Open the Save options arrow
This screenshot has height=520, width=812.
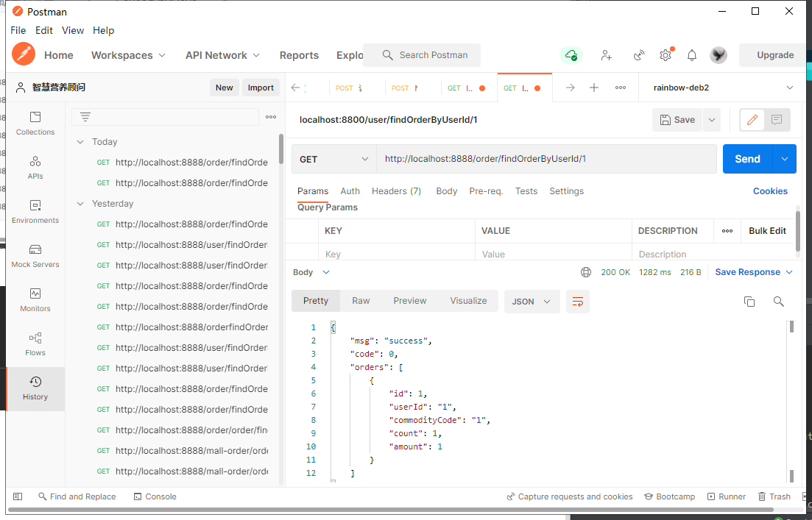coord(712,120)
